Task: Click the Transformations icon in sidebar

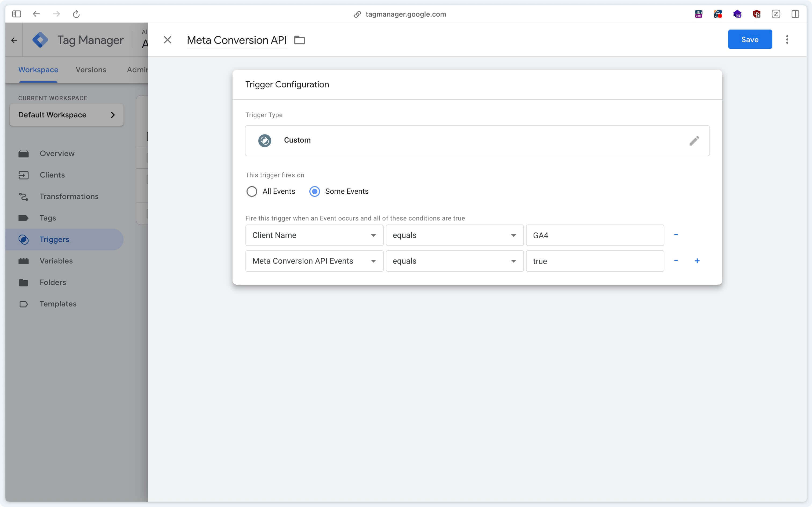Action: (23, 196)
